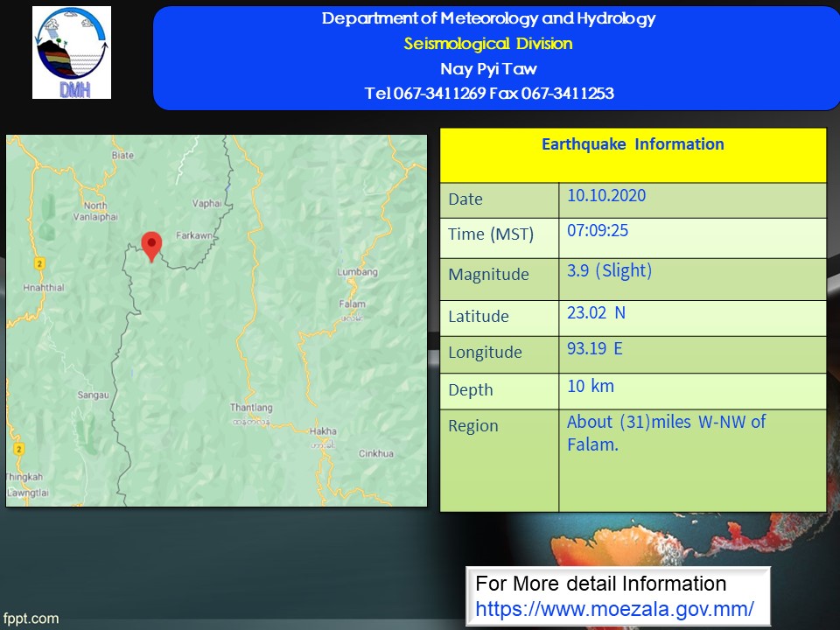This screenshot has width=840, height=630.
Task: Click the DMH logo in the header
Action: pos(72,52)
